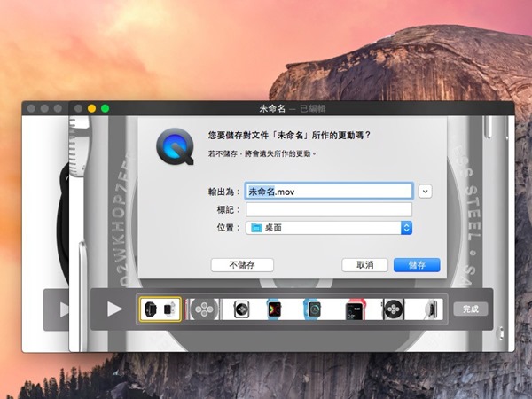
Task: Select the blue band blue-face watch clip
Action: tap(313, 309)
